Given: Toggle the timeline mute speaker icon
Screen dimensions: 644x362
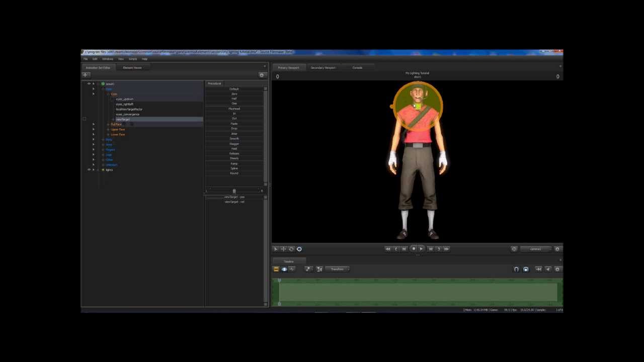Looking at the screenshot, I should (x=548, y=269).
